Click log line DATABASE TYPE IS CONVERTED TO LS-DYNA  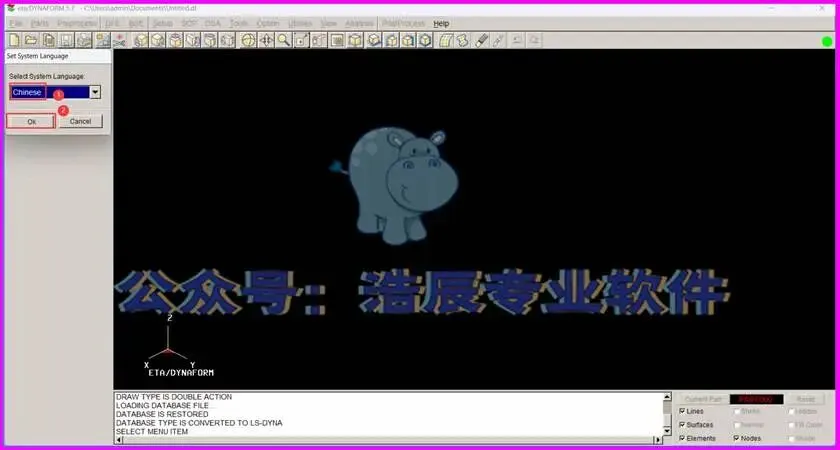pos(199,423)
